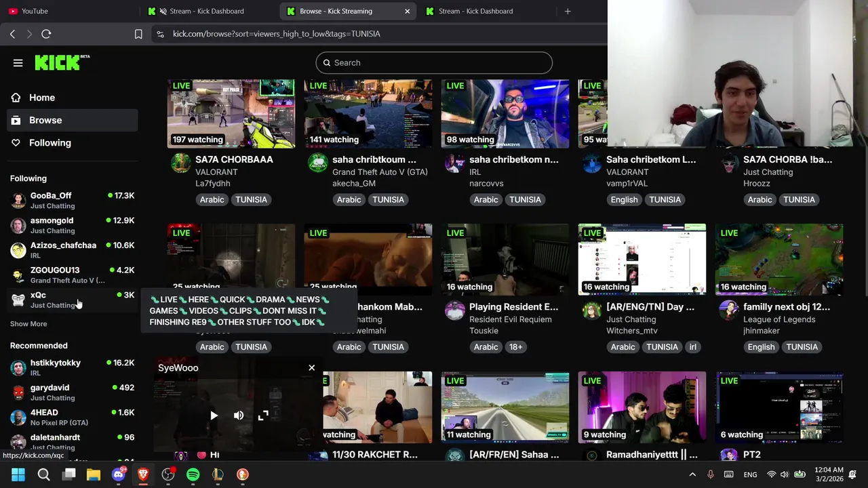Open Brave browser taskbar icon

coord(143,474)
